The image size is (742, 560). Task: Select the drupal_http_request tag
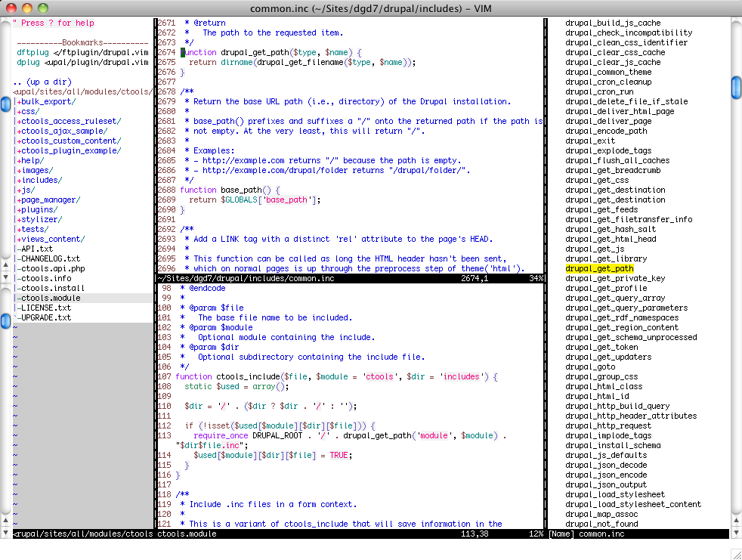click(x=608, y=425)
